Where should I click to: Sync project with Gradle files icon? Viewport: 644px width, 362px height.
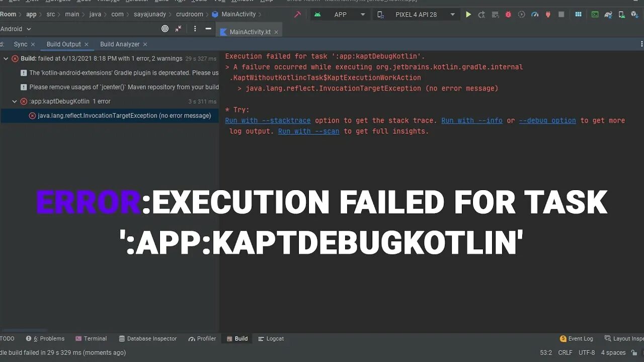click(608, 15)
